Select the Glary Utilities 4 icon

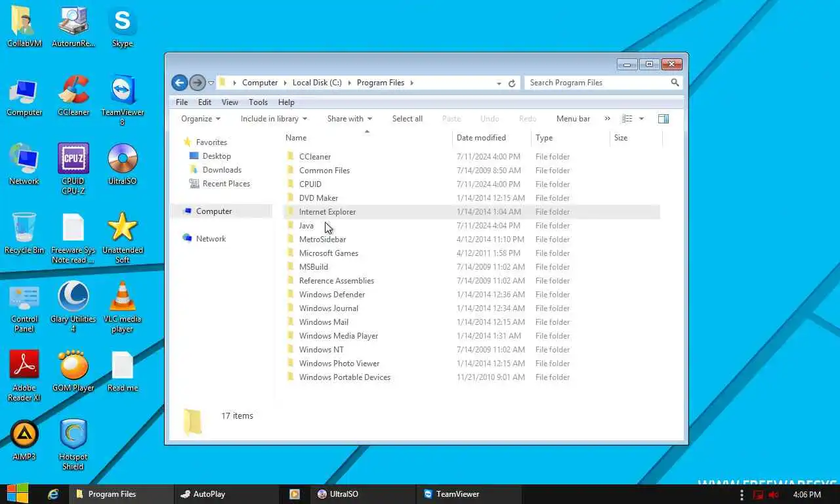click(x=73, y=306)
